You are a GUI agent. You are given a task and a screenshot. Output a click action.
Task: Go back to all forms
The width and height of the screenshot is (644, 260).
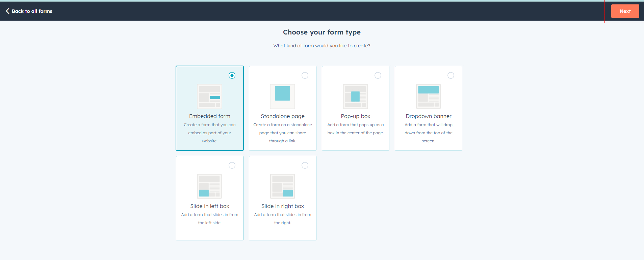pos(32,11)
